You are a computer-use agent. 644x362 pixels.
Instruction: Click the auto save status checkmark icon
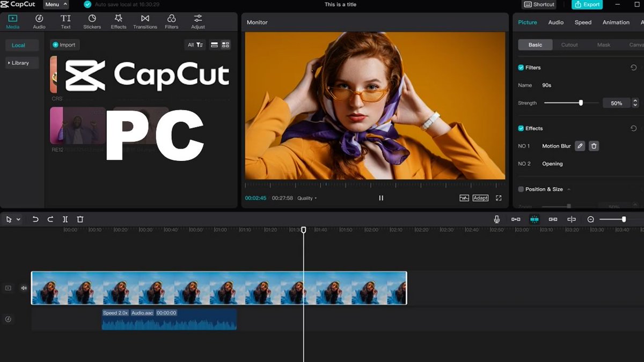click(x=87, y=4)
